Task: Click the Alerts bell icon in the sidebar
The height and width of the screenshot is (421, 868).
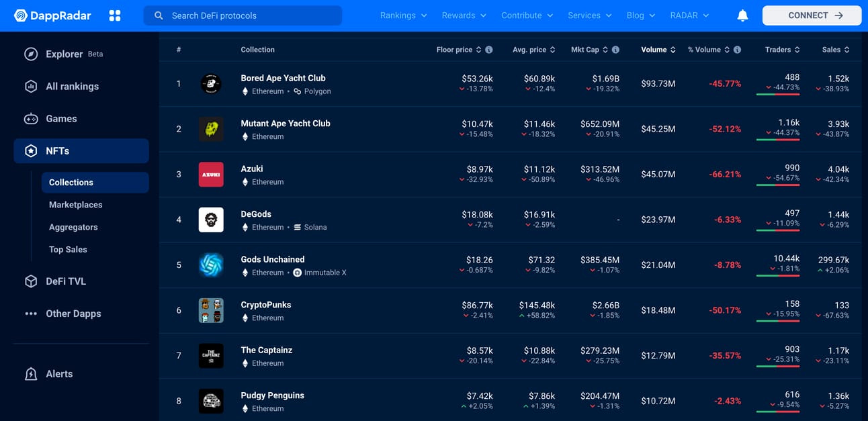Action: (x=31, y=374)
